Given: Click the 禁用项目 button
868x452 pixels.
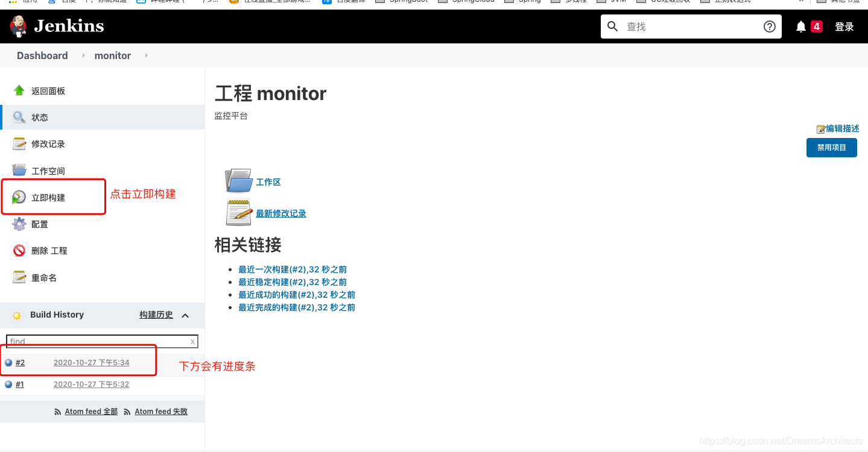Looking at the screenshot, I should click(832, 148).
